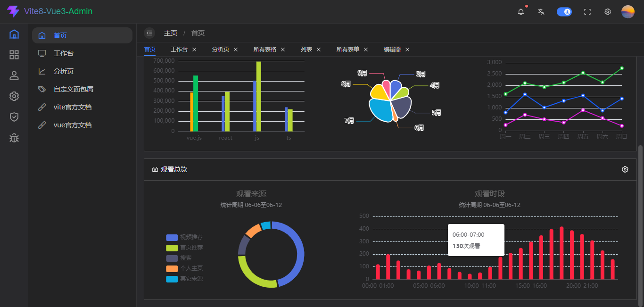
Task: Toggle 首页推荐 legend item
Action: (185, 248)
